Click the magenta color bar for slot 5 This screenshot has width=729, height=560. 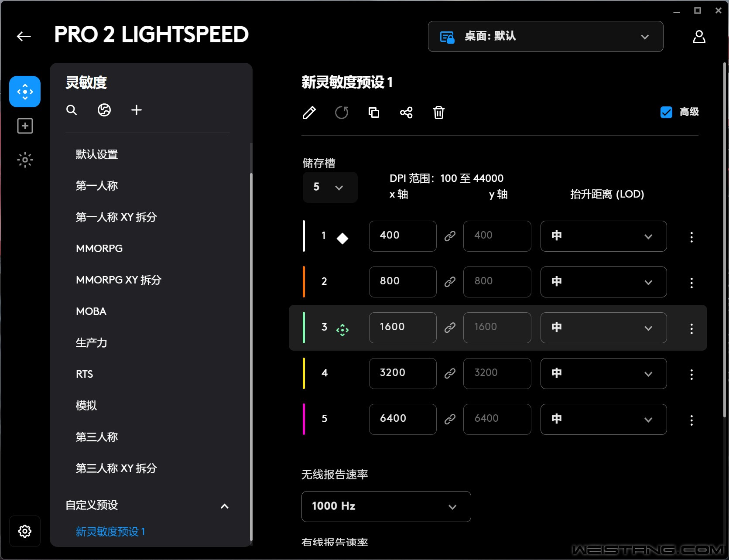[304, 419]
